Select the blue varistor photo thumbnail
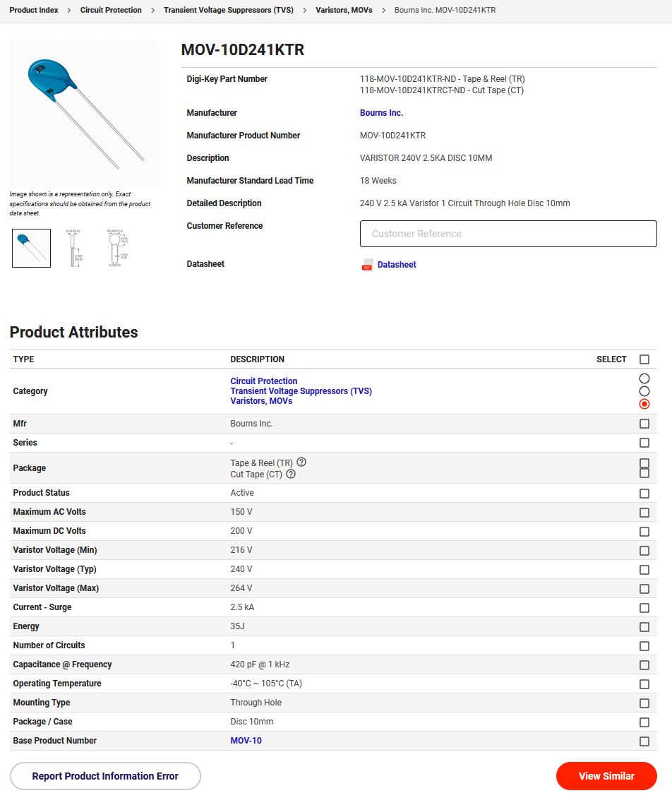The height and width of the screenshot is (805, 672). coord(31,248)
